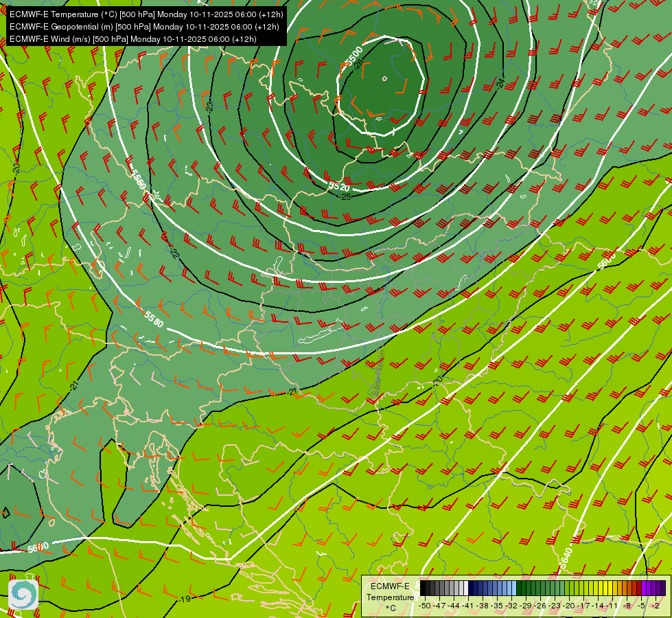
Task: Click the -38 legend value
Action: click(x=483, y=606)
